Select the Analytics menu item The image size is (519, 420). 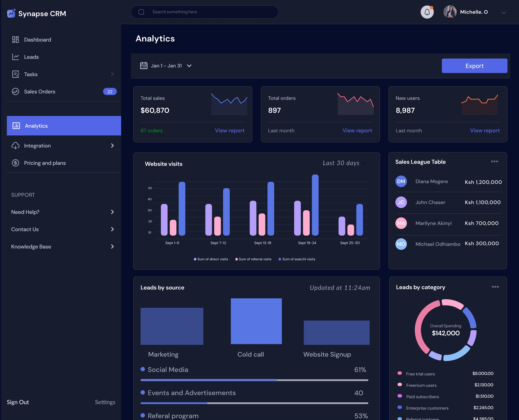pos(64,126)
